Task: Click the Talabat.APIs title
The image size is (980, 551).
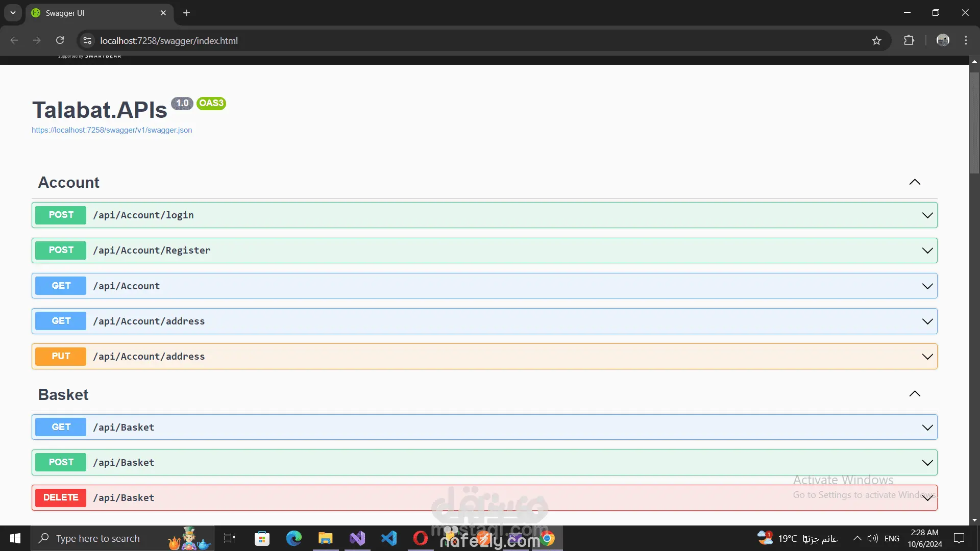Action: tap(100, 110)
